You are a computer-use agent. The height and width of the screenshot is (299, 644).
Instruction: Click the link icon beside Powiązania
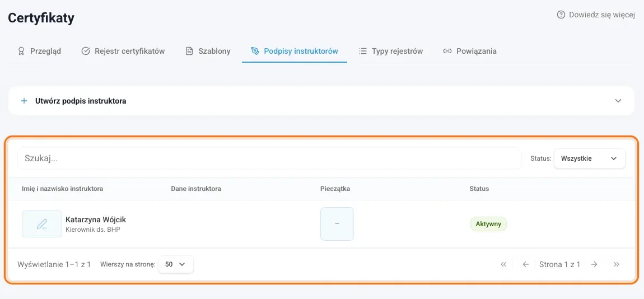(447, 51)
